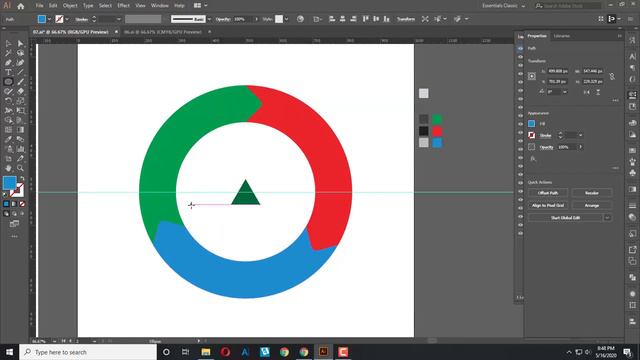Click red swatch square beside artboard
This screenshot has width=640, height=360.
coord(437,131)
